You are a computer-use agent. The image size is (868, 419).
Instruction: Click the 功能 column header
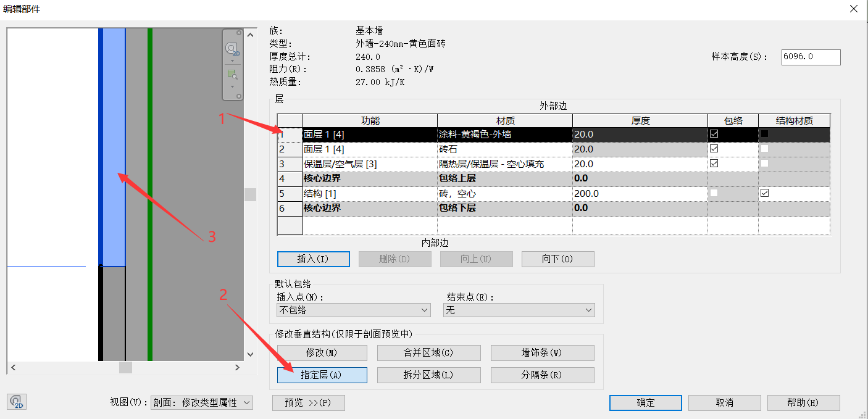[x=370, y=120]
